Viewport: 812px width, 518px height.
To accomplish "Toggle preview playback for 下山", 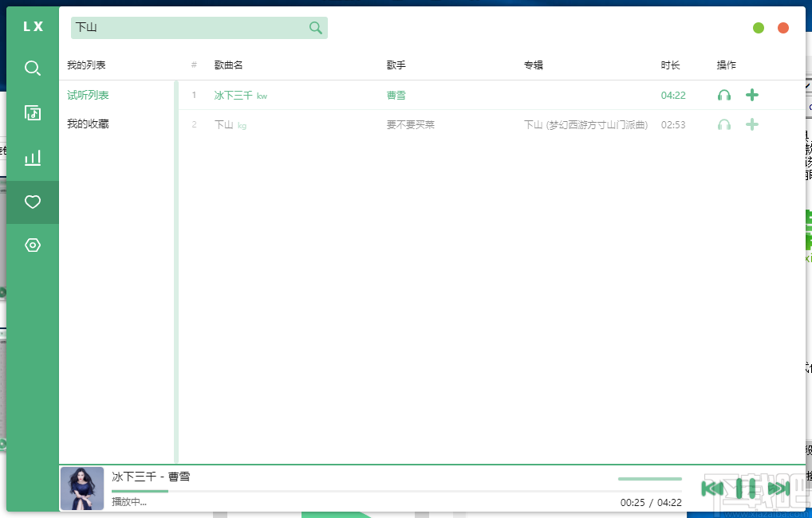I will [x=724, y=124].
